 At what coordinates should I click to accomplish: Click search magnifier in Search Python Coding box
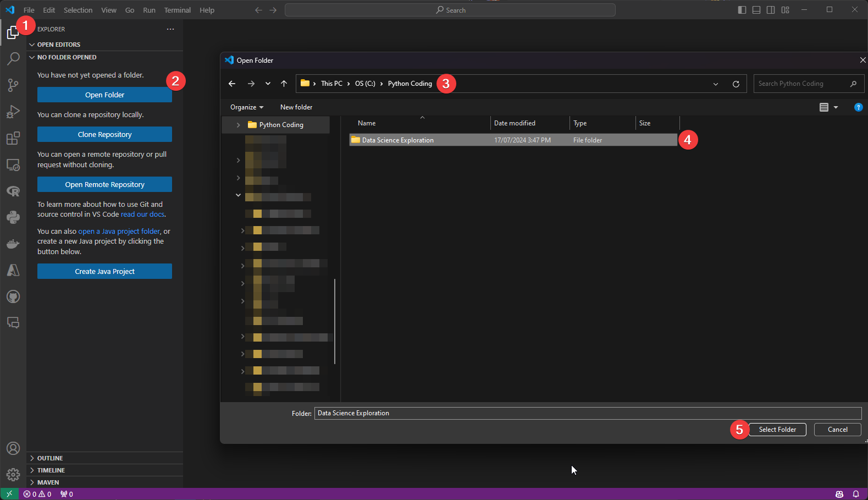pyautogui.click(x=853, y=84)
